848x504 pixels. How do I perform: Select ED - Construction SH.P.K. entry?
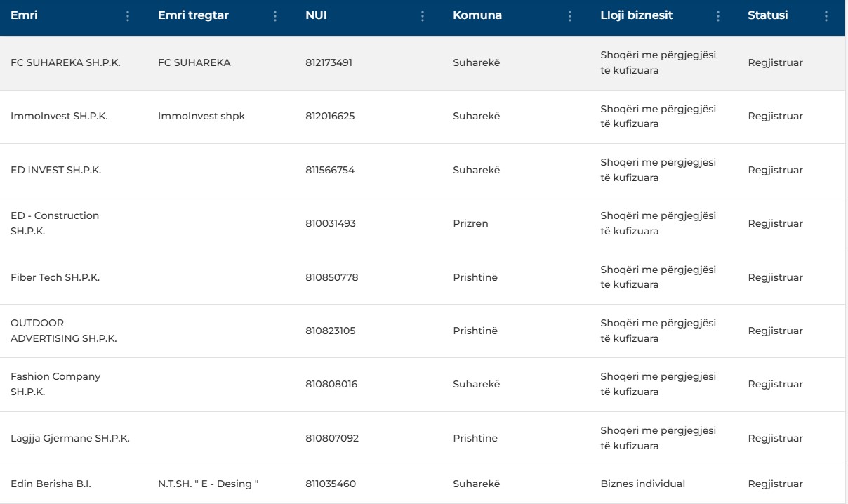point(55,223)
